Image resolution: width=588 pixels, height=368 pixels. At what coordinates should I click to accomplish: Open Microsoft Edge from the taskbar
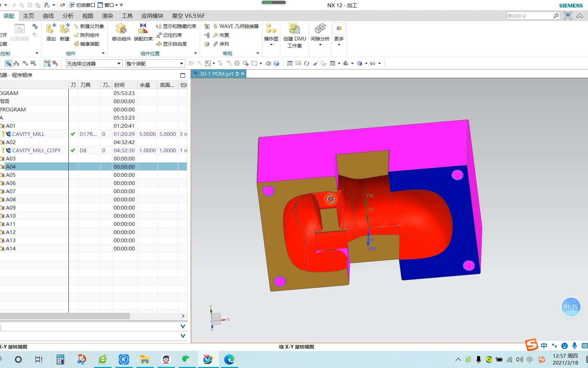[229, 359]
